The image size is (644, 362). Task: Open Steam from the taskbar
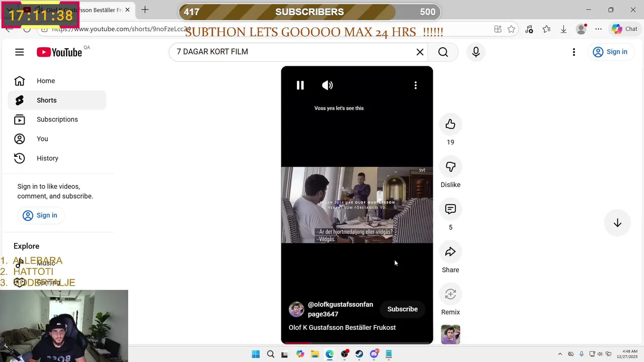tap(359, 354)
